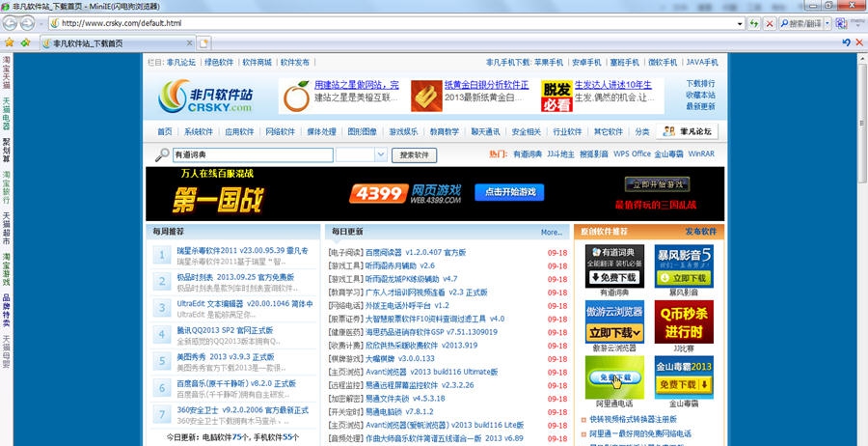Click the orange 建站之星 ad icon
This screenshot has width=868, height=446.
coord(296,97)
